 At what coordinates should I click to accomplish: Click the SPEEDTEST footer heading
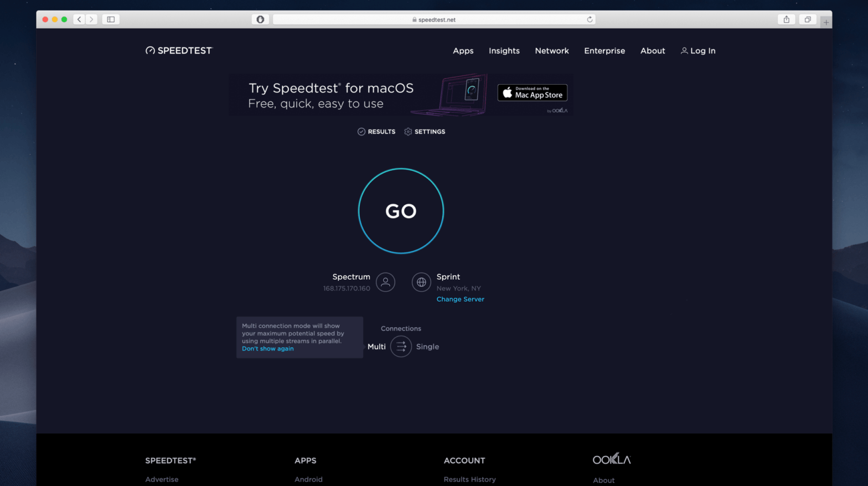coord(170,461)
